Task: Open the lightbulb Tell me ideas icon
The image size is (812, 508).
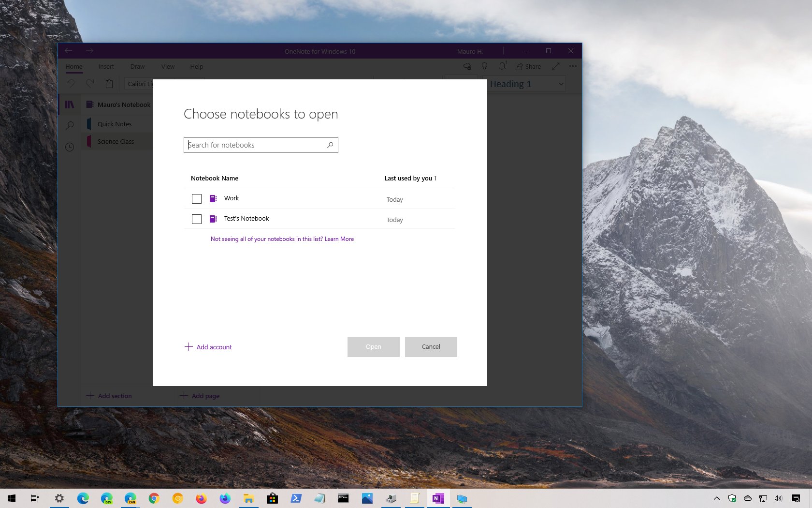Action: pyautogui.click(x=484, y=66)
